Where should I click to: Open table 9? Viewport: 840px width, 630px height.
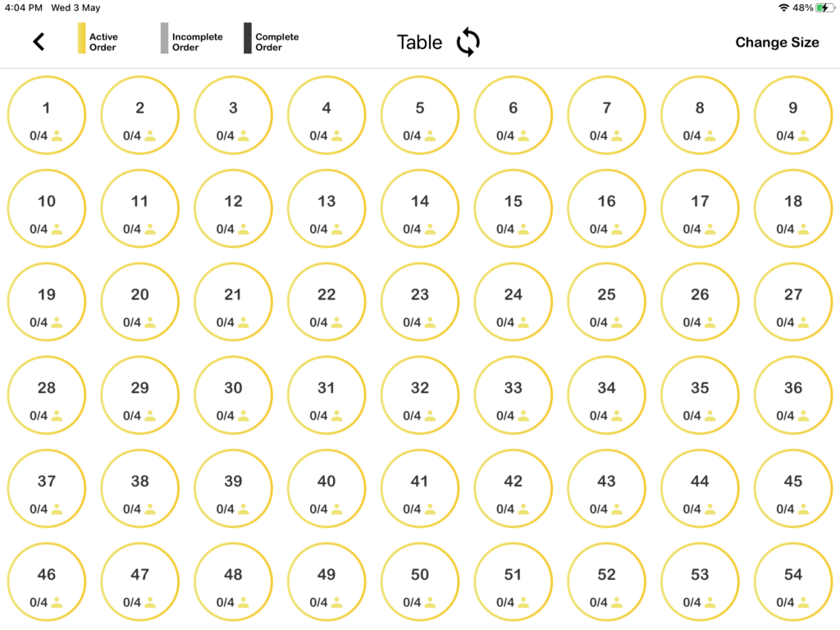[x=792, y=116]
